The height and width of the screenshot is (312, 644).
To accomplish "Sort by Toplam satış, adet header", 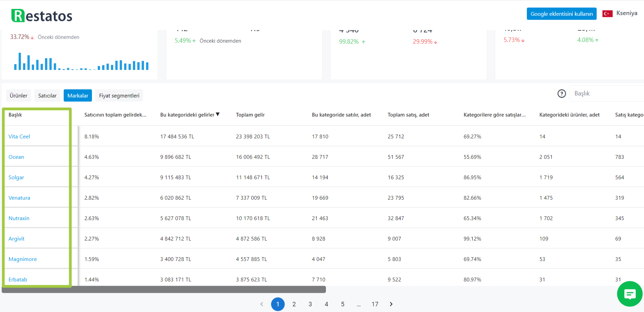I will pos(408,115).
